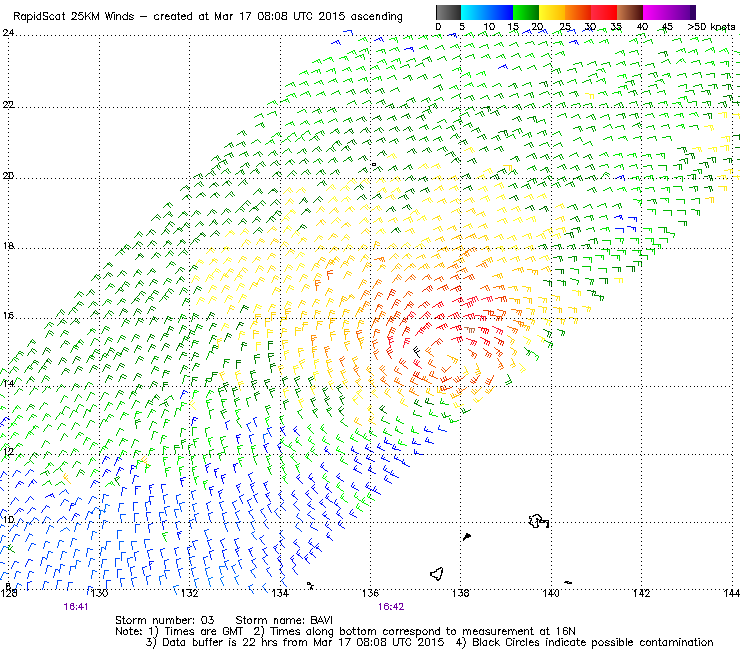This screenshot has width=740, height=650.
Task: Click the longitude label '130'
Action: tap(99, 593)
